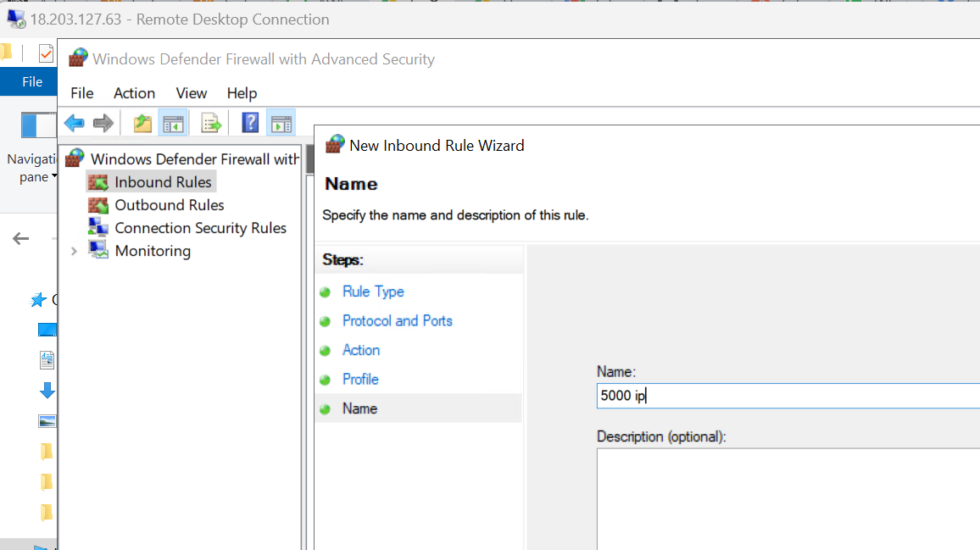Click the Outbound Rules brick wall icon
Screen dimensions: 980x550
98,205
